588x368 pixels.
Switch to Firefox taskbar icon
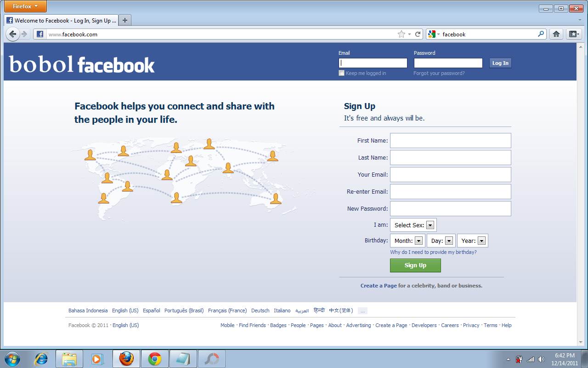pos(126,359)
